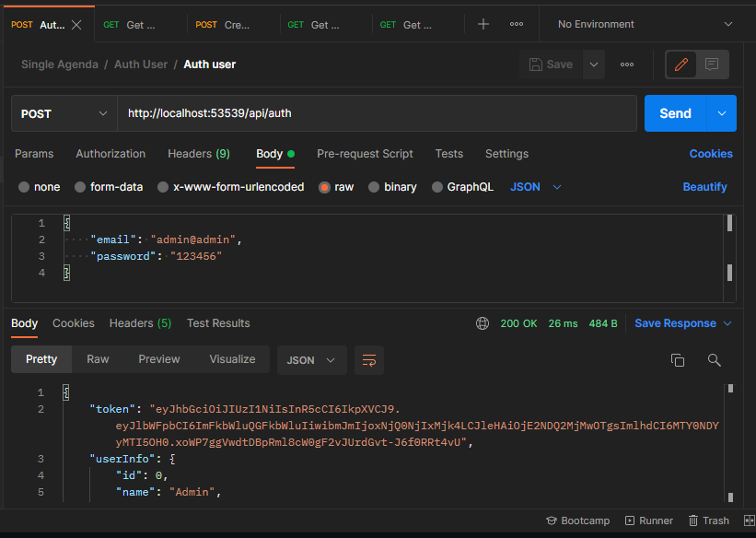Open the request documentation editor pencil icon
756x538 pixels.
(x=681, y=64)
